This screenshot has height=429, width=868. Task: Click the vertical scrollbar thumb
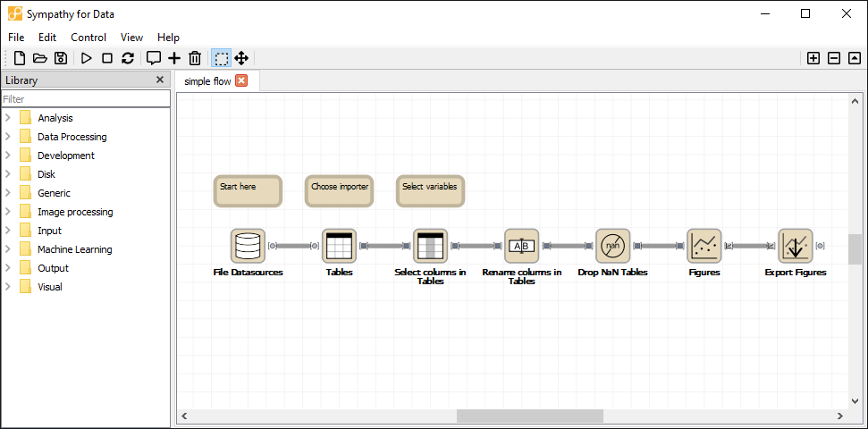855,249
